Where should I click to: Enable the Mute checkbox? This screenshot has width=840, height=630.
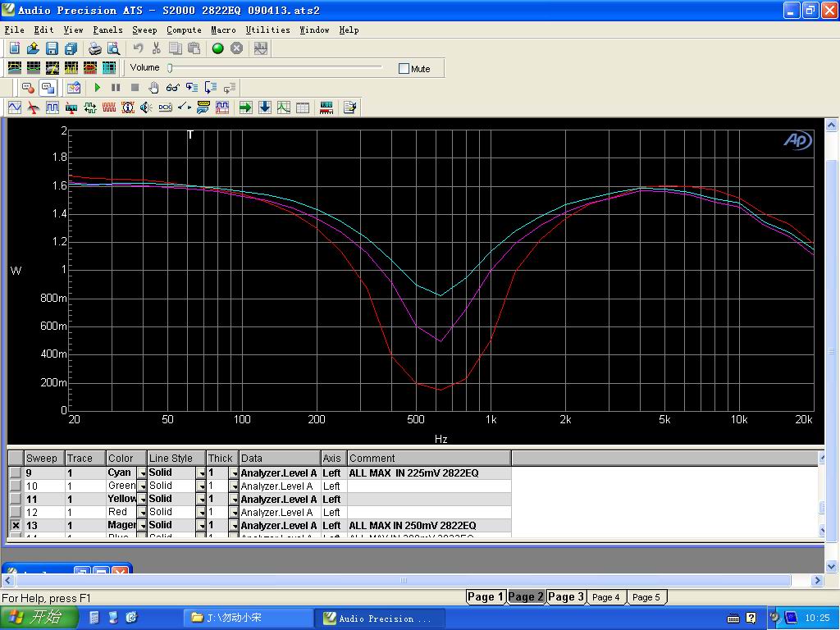click(404, 69)
